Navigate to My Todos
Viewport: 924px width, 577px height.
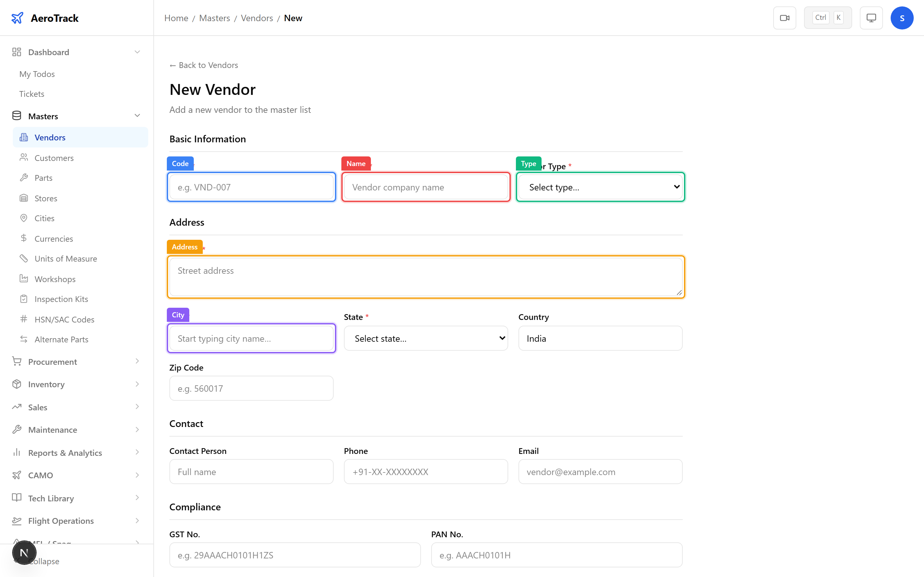tap(37, 74)
